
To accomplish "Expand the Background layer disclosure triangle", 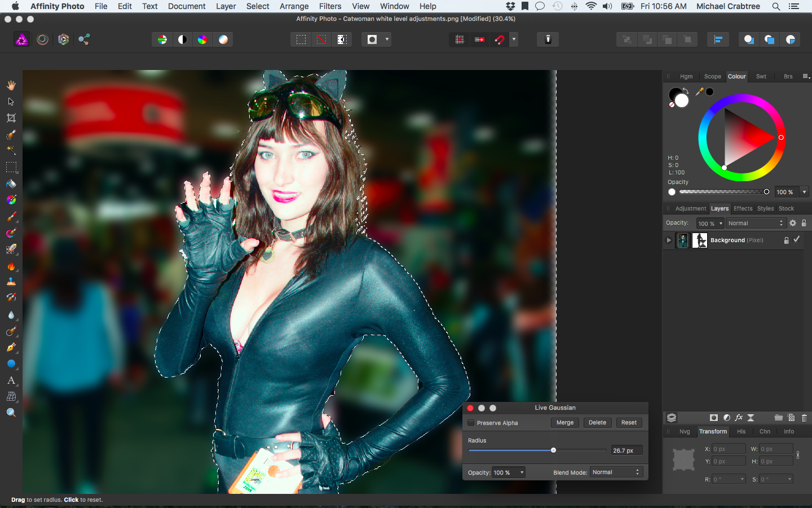I will [x=669, y=240].
